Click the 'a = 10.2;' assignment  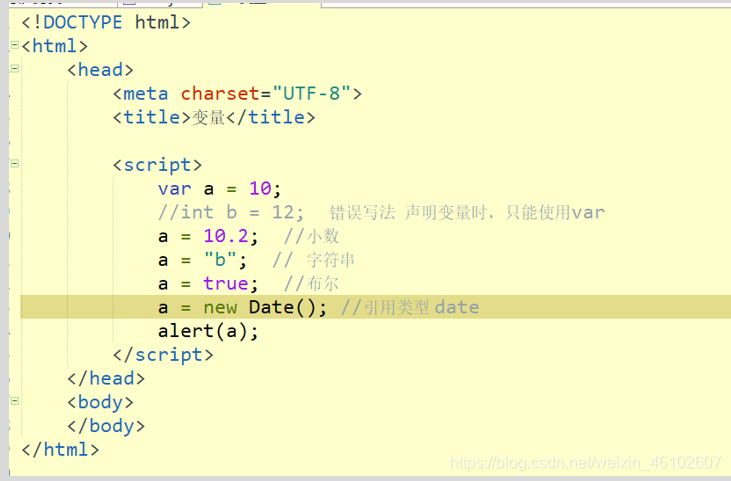coord(208,236)
